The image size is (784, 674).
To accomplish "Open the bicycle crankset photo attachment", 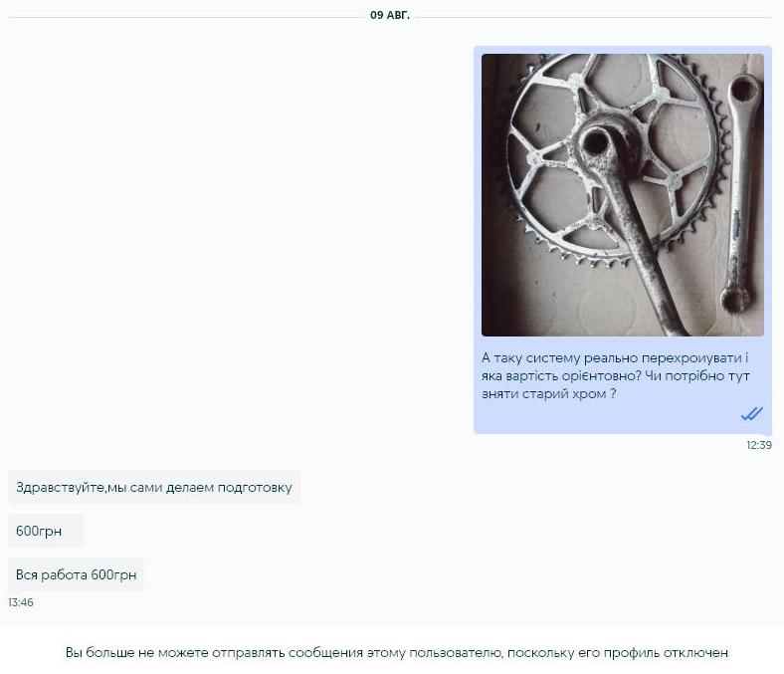I will click(623, 195).
